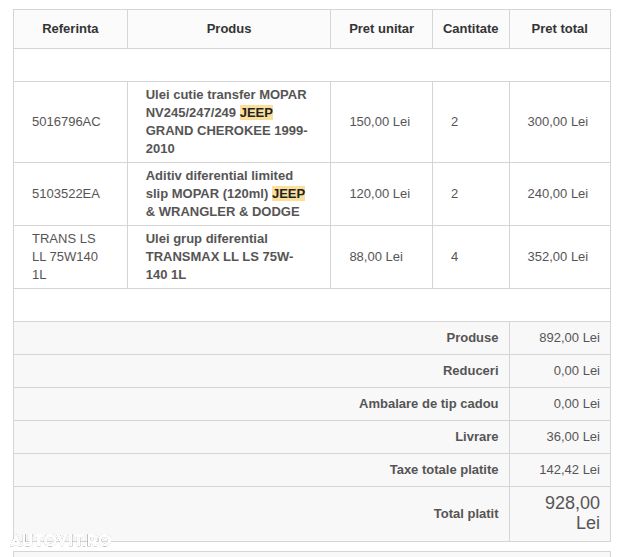Open product Ulei grup diferential TRANSMAX link
This screenshot has height=557, width=634.
(219, 257)
